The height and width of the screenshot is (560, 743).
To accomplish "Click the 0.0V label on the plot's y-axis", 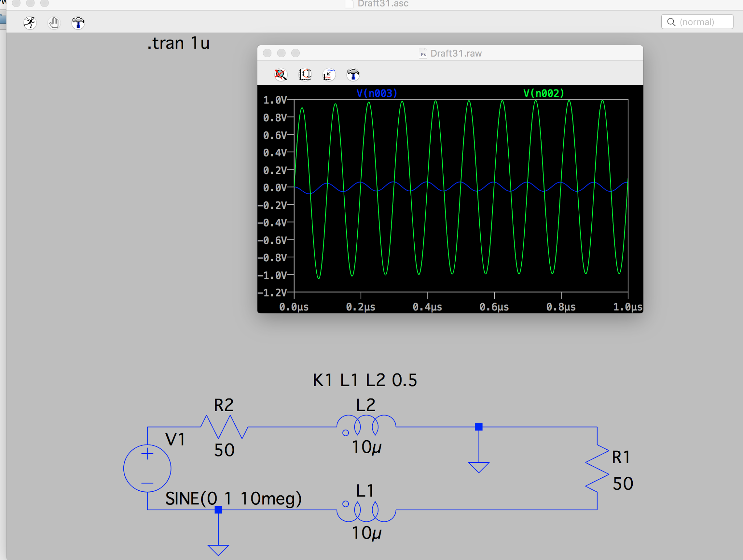I will [275, 188].
